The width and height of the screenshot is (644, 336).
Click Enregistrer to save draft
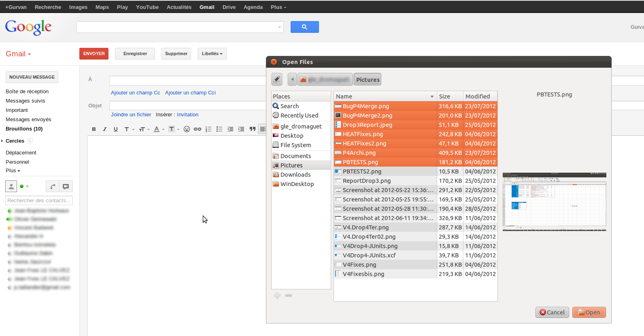click(x=135, y=54)
